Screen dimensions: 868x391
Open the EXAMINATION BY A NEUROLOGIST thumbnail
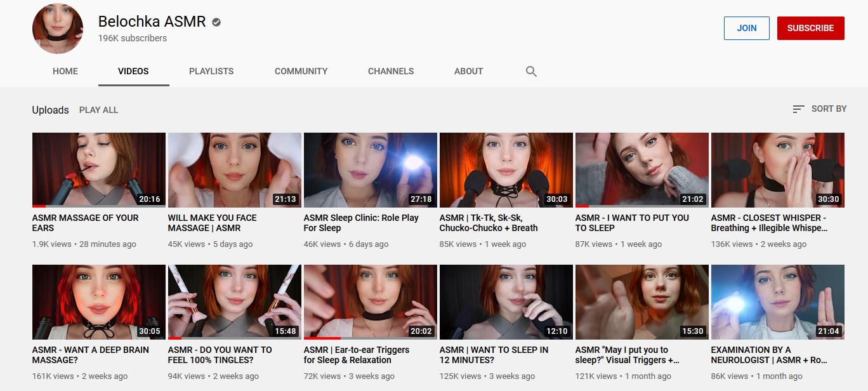click(778, 302)
